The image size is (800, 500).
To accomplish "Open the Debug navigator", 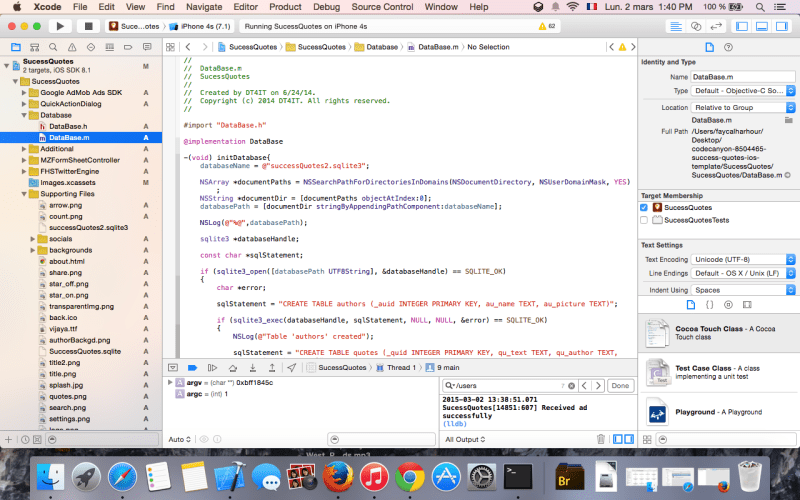I will pyautogui.click(x=109, y=47).
